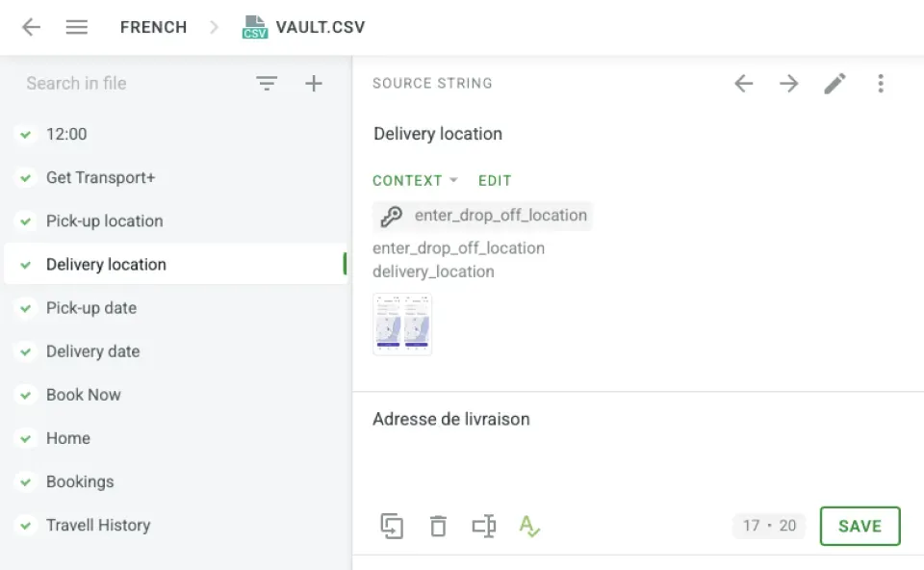This screenshot has height=570, width=924.
Task: Open the strings filter icon in sidebar
Action: [267, 84]
